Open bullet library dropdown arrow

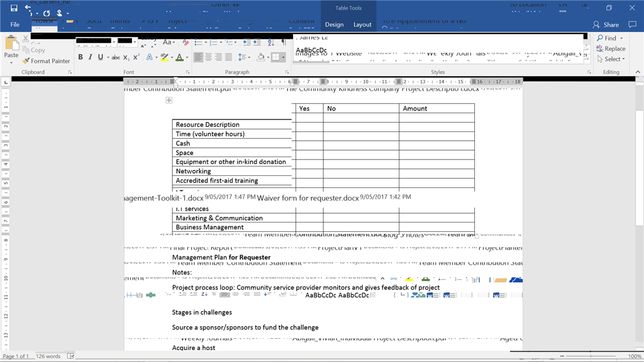coord(206,42)
